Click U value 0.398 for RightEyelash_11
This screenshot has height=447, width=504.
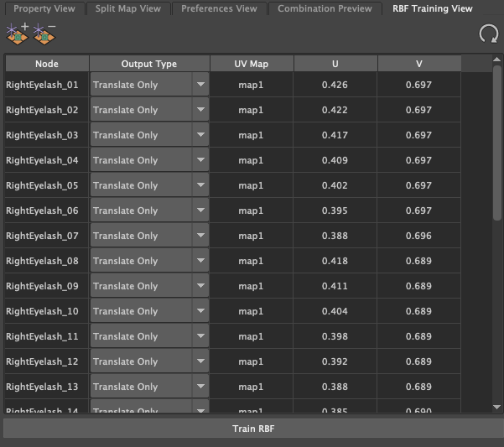point(335,336)
